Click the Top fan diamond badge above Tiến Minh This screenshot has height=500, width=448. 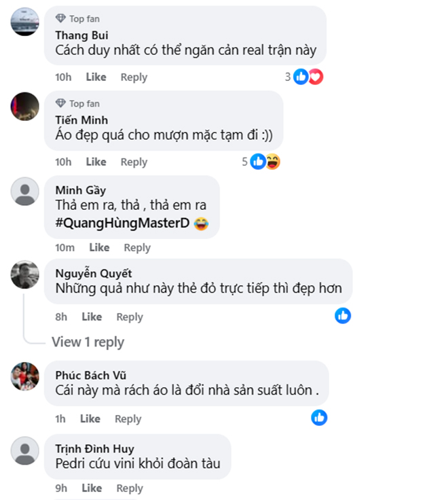60,103
